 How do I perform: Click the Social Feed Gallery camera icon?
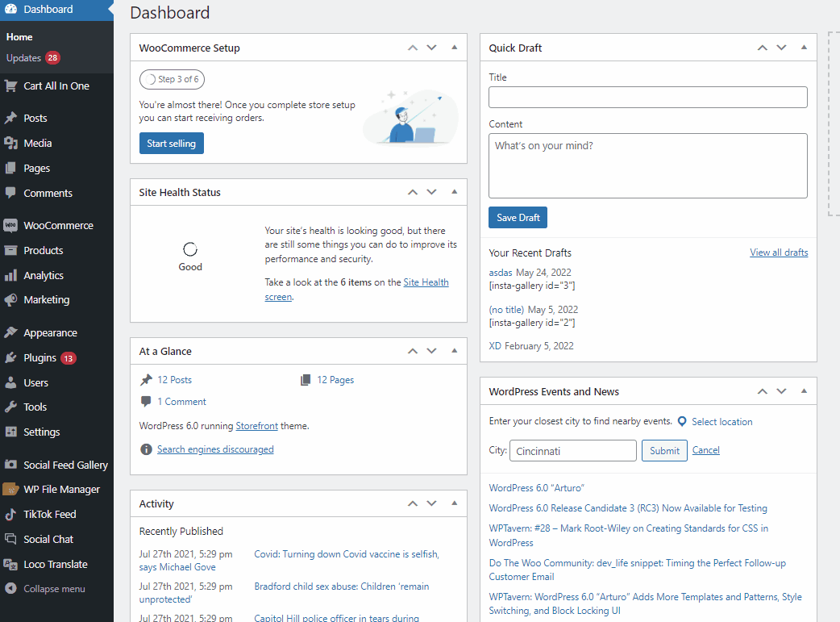pos(10,465)
